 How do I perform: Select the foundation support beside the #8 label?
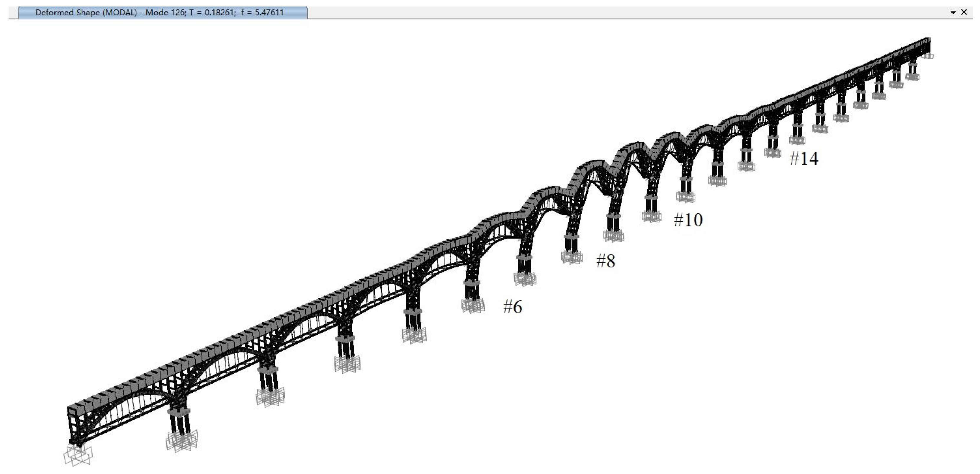tap(571, 257)
